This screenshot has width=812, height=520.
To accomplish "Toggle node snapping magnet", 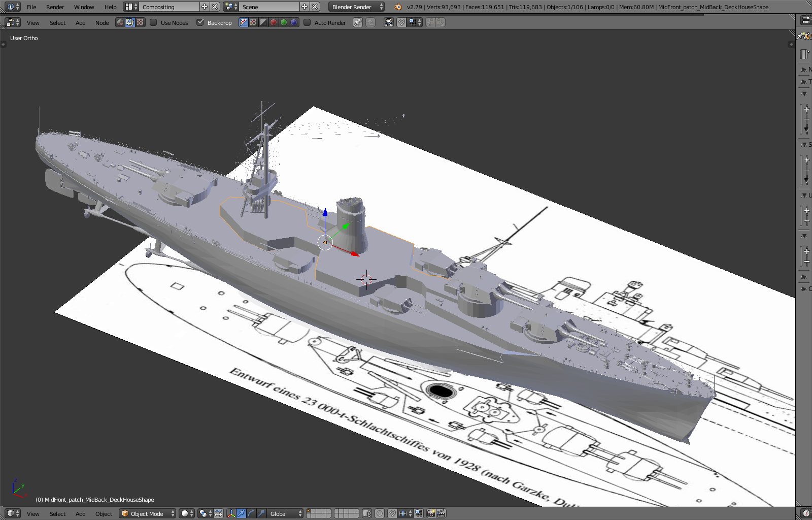I will (x=401, y=22).
